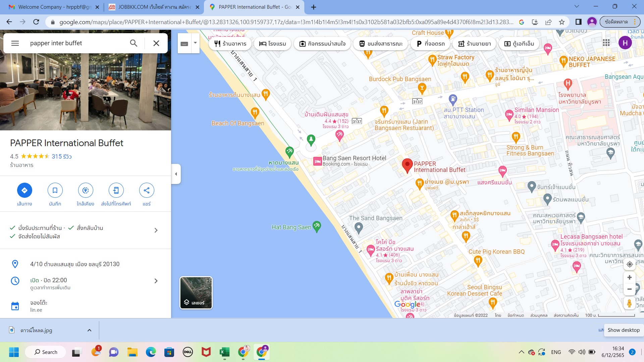Viewport: 644px width, 362px height.
Task: Zoom in on the map
Action: coord(630,278)
